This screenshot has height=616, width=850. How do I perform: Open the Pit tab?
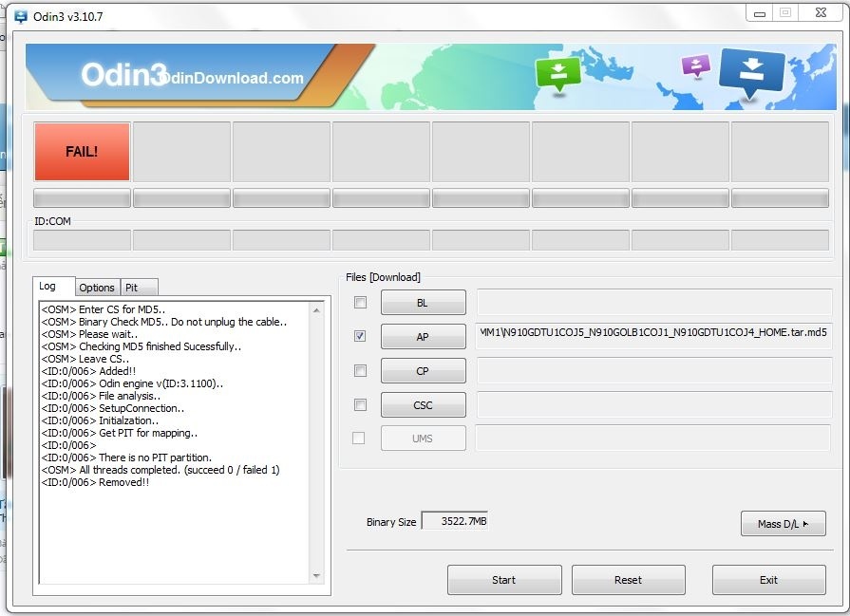click(x=139, y=288)
